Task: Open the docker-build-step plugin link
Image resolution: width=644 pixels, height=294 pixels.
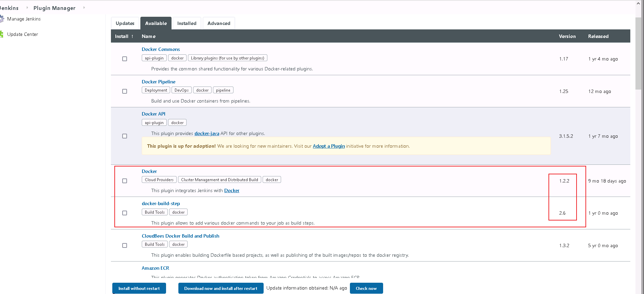Action: coord(161,203)
